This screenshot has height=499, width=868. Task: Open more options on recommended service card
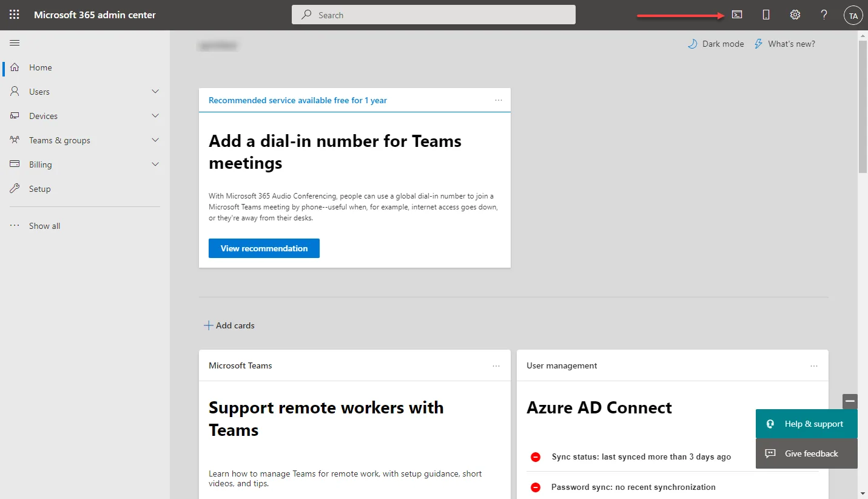click(499, 100)
